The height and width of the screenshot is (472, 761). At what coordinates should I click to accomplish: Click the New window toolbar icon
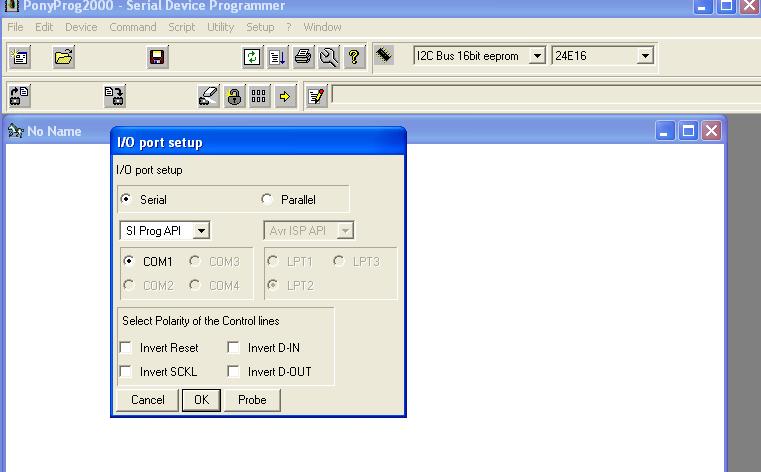(20, 57)
